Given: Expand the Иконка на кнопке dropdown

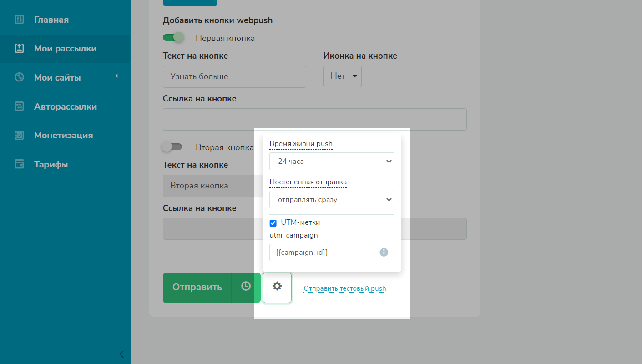Looking at the screenshot, I should [x=342, y=76].
